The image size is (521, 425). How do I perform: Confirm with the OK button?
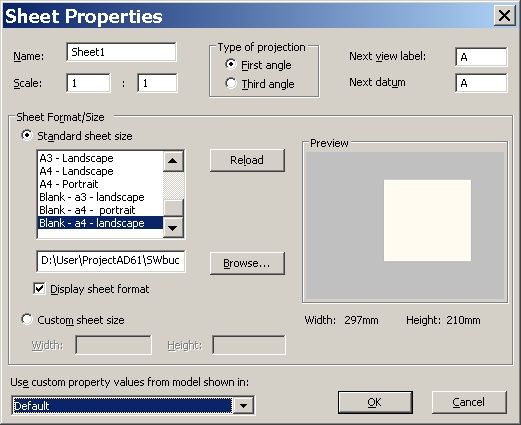pos(375,402)
